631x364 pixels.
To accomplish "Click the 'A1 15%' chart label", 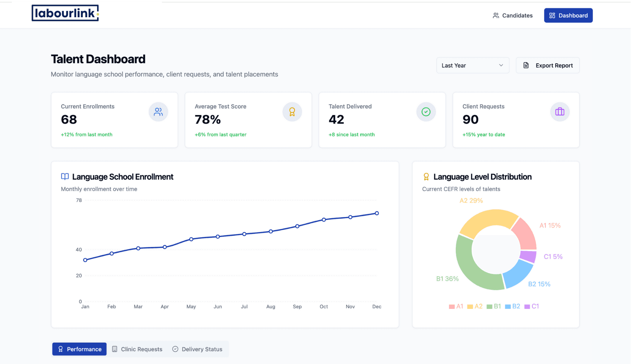I will pyautogui.click(x=550, y=226).
